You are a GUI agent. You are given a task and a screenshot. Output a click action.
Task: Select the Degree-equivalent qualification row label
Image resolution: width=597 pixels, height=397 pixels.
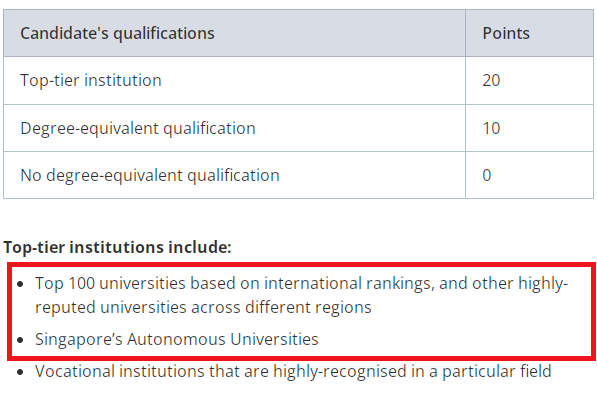pos(138,128)
